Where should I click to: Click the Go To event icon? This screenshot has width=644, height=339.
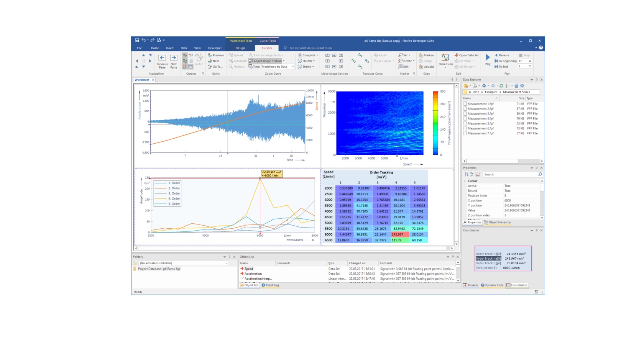[x=210, y=67]
